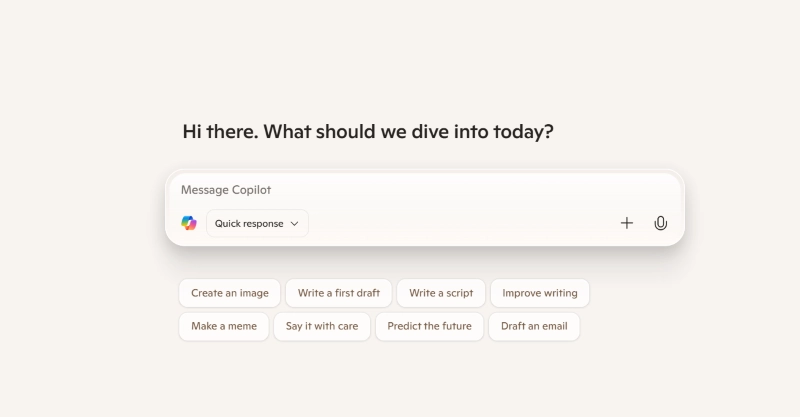This screenshot has width=800, height=417.
Task: Pick the Write a script suggestion
Action: pyautogui.click(x=441, y=293)
